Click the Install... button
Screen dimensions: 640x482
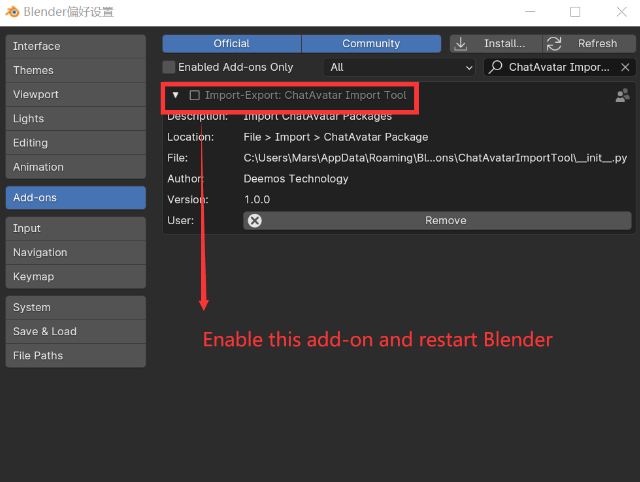coord(496,44)
